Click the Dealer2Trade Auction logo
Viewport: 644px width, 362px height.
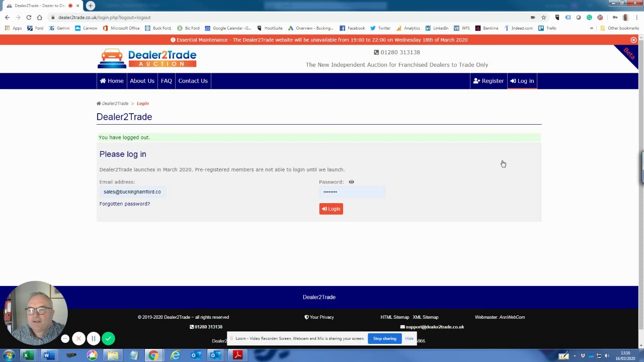click(x=147, y=58)
